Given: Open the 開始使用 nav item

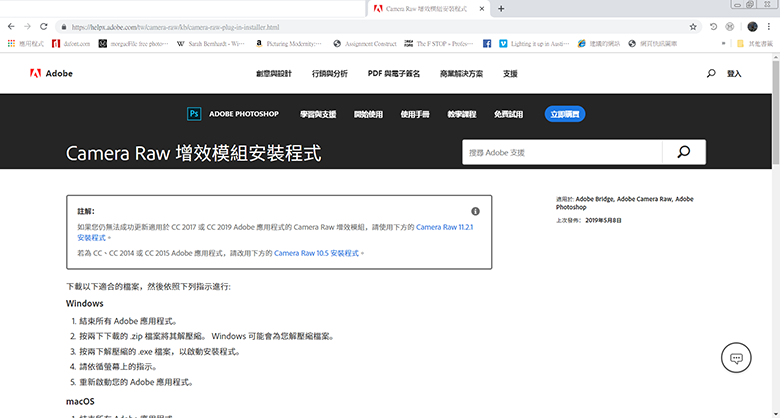Looking at the screenshot, I should point(368,114).
